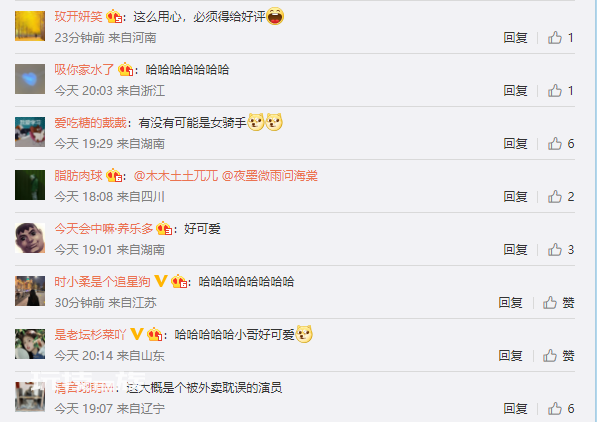597x422 pixels.
Task: Like the comment from 脂肪肉球
Action: click(x=560, y=197)
